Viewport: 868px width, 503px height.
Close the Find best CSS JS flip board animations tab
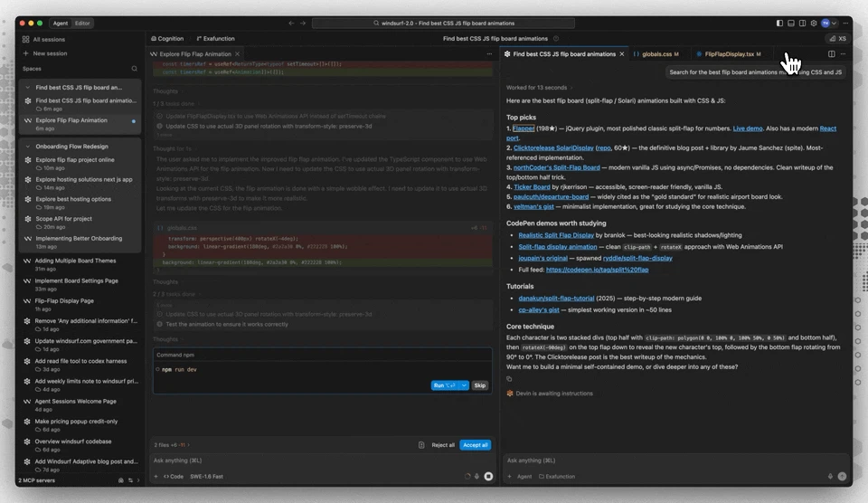[622, 53]
